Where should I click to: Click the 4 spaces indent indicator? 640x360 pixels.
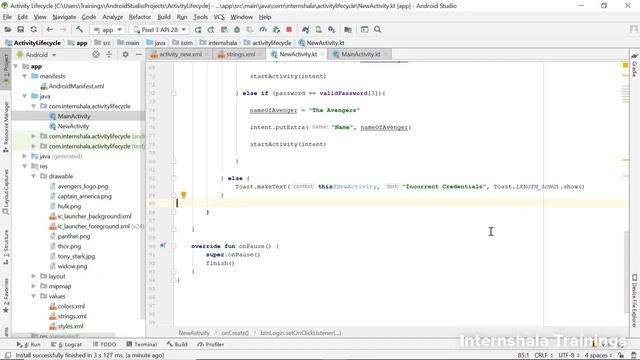tap(598, 356)
